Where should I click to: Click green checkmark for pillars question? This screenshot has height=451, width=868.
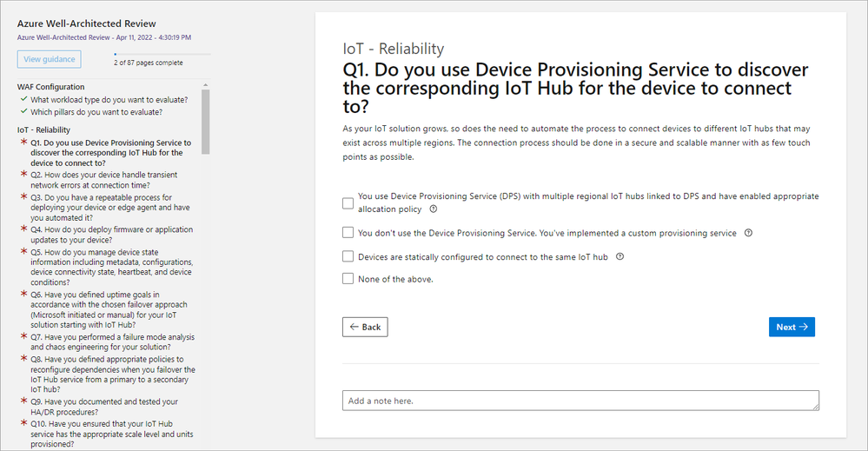pyautogui.click(x=23, y=111)
